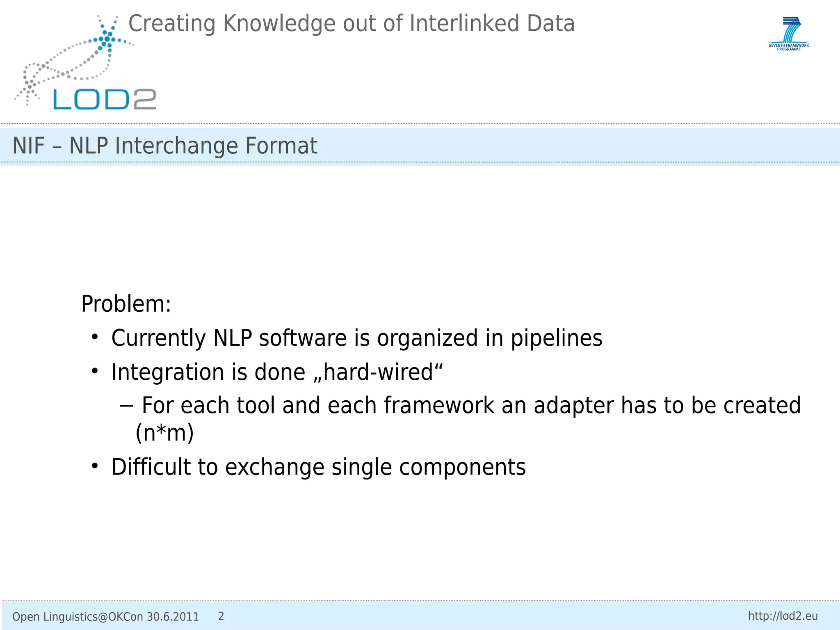Click the bullet dot before 'Currently NLP software'
Screen dimensions: 840x630
(x=95, y=337)
